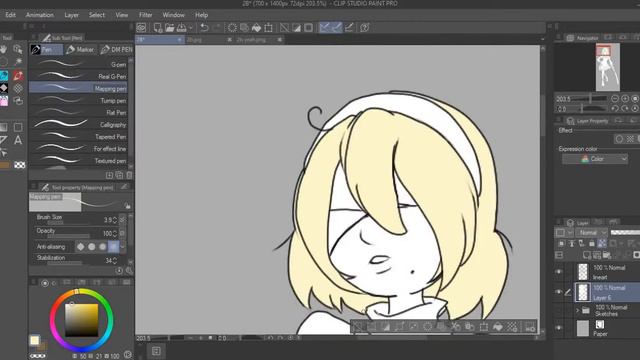Select the Auto select wand tool

click(18, 62)
